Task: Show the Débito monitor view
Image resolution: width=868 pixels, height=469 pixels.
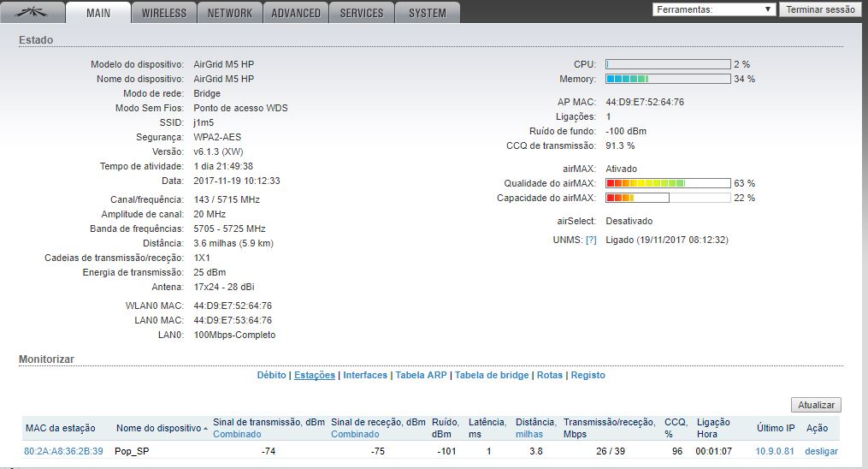Action: click(271, 375)
